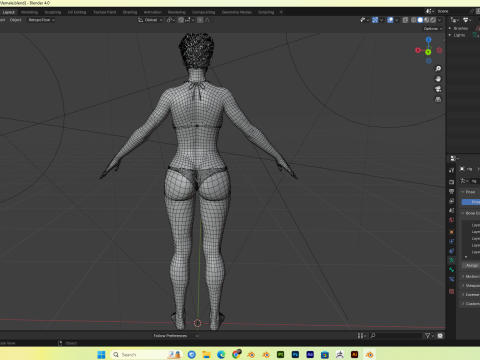Screen dimensions: 480x360
Task: Expand the Custom Properties panel
Action: coord(463,303)
